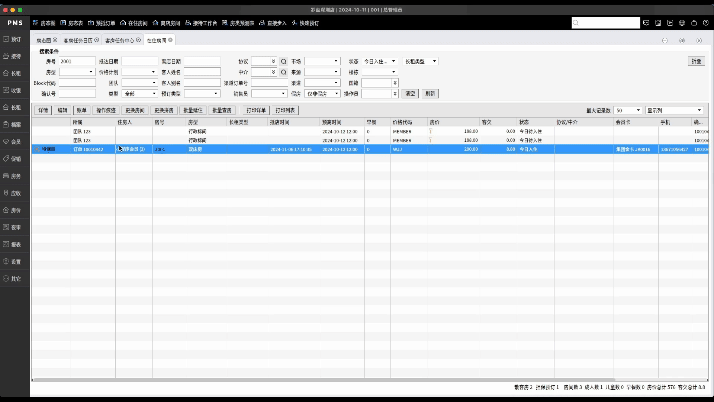Open the 长租类型 dropdown

420,61
